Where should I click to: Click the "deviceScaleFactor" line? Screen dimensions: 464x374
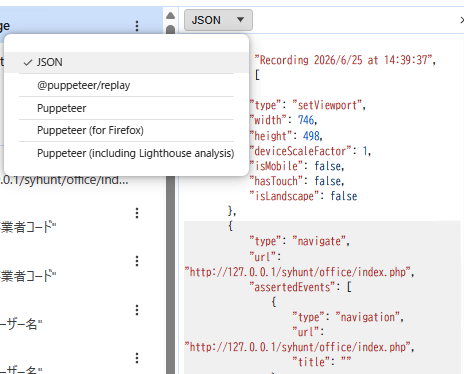click(x=310, y=151)
